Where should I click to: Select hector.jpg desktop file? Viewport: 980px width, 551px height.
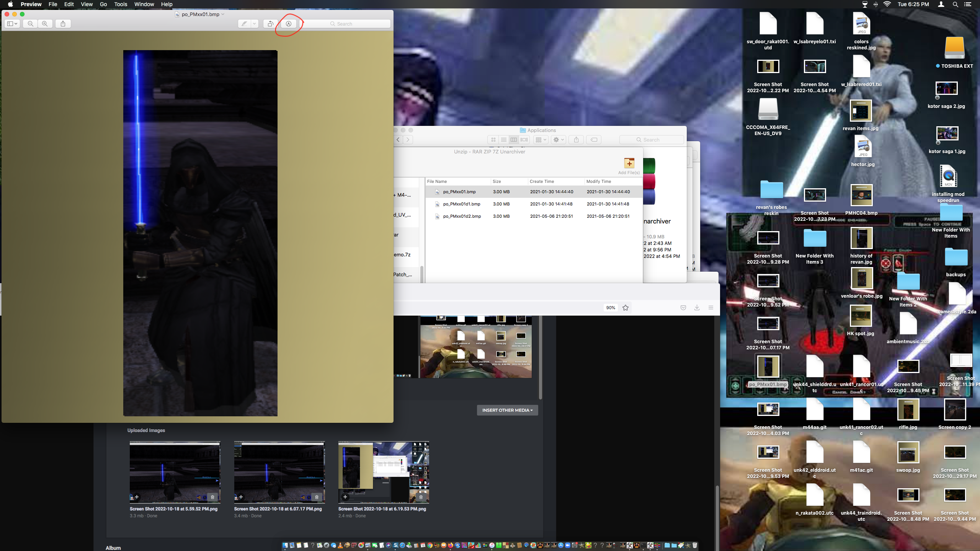[x=863, y=151]
